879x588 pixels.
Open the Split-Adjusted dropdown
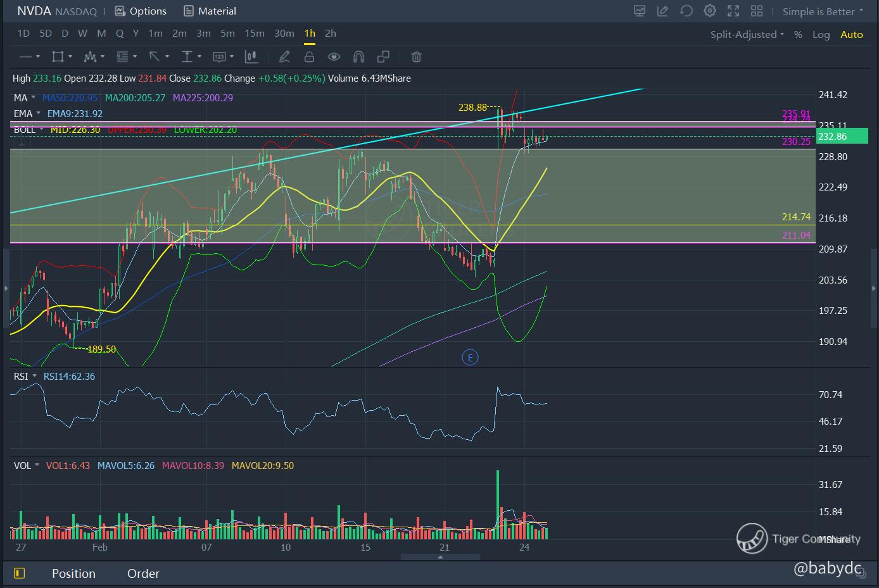[747, 35]
